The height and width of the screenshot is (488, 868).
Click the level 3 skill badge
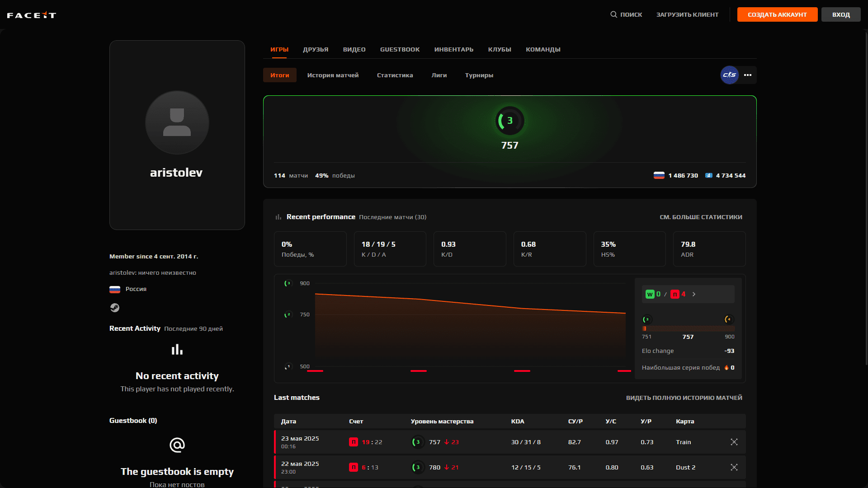(x=509, y=121)
